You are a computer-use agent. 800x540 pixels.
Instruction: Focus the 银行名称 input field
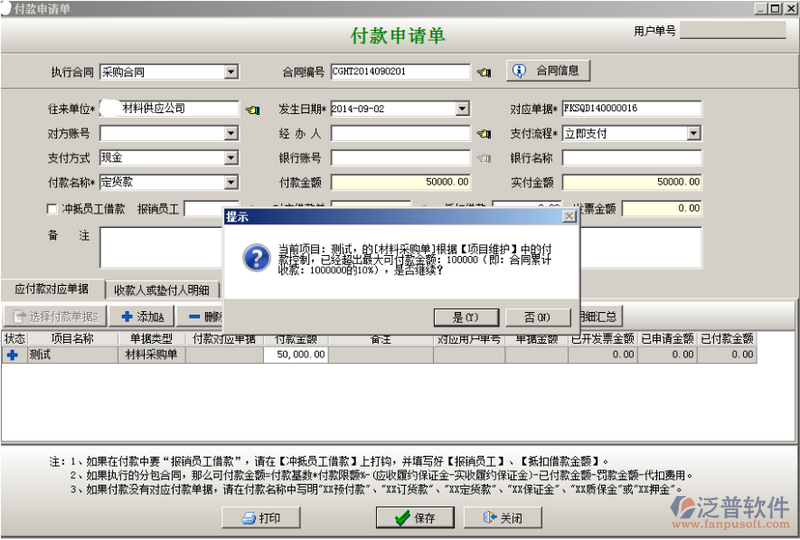pyautogui.click(x=632, y=158)
